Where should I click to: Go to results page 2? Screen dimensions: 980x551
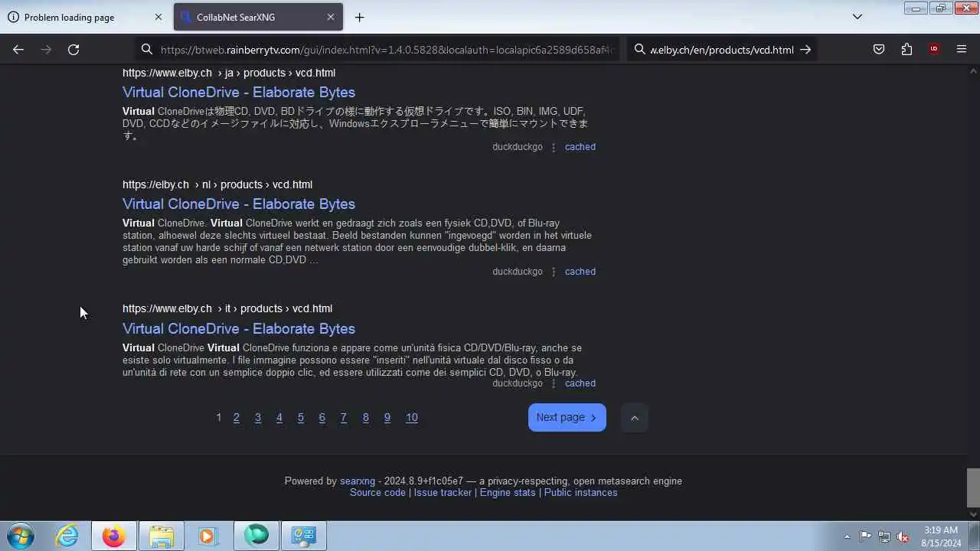(237, 417)
